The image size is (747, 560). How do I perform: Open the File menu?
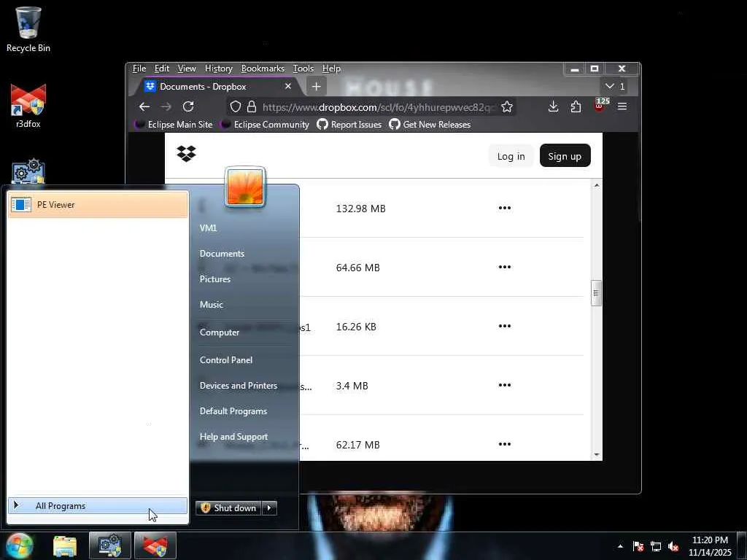[139, 69]
